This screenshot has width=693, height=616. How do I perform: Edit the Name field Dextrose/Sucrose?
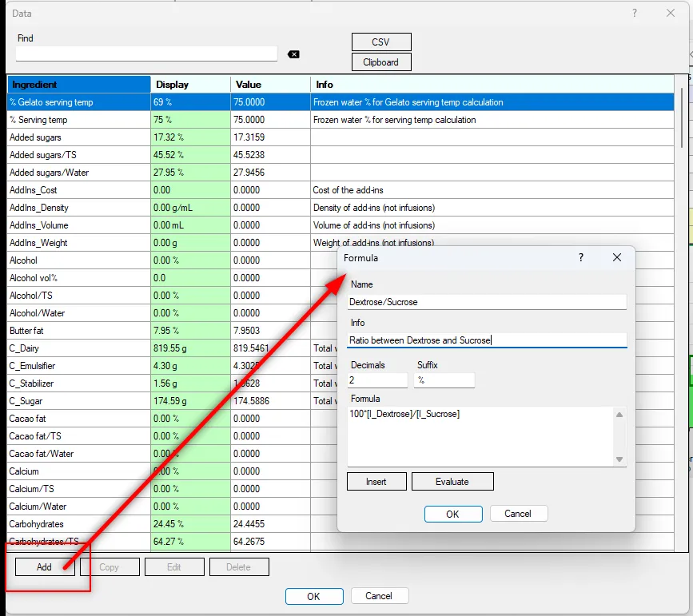pyautogui.click(x=487, y=302)
